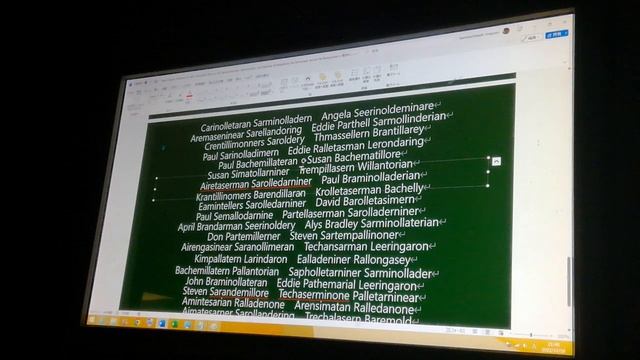Click the name "Steven Sartempallinoner"

point(344,236)
